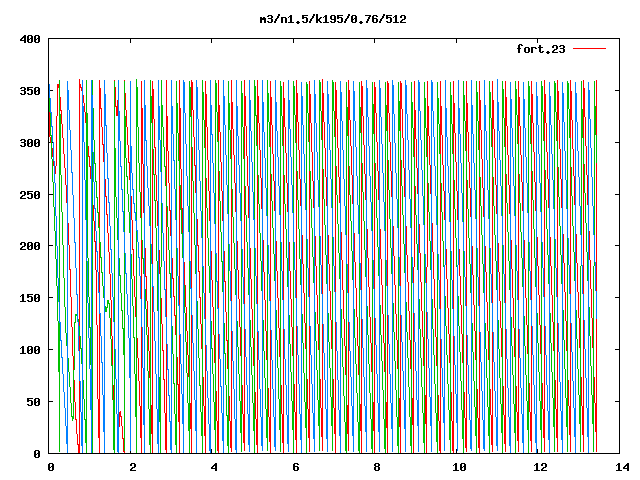Click x-axis label 6
The image size is (640, 480).
click(296, 467)
